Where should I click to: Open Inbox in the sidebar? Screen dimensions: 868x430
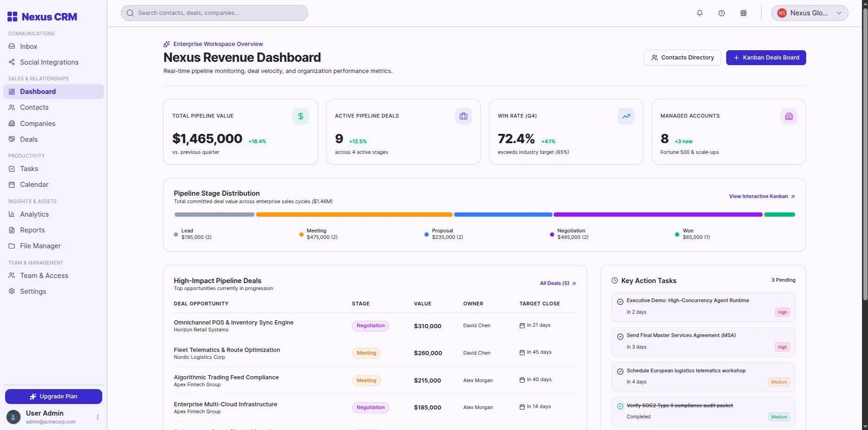tap(53, 46)
